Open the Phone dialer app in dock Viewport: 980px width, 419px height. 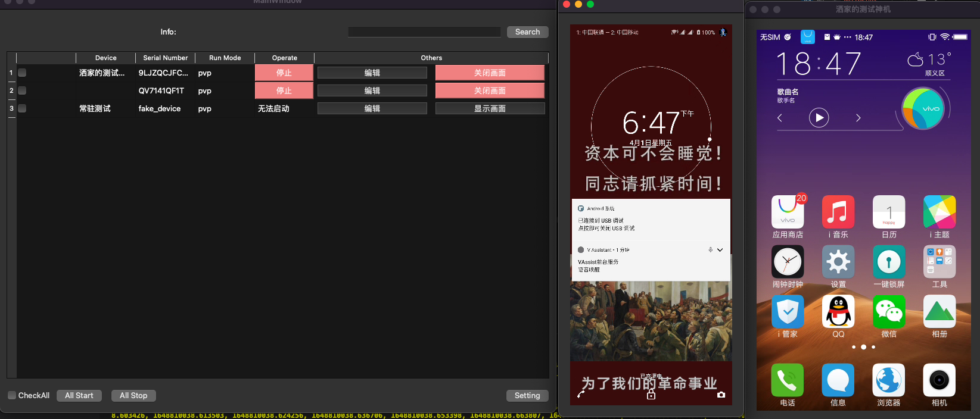coord(787,380)
